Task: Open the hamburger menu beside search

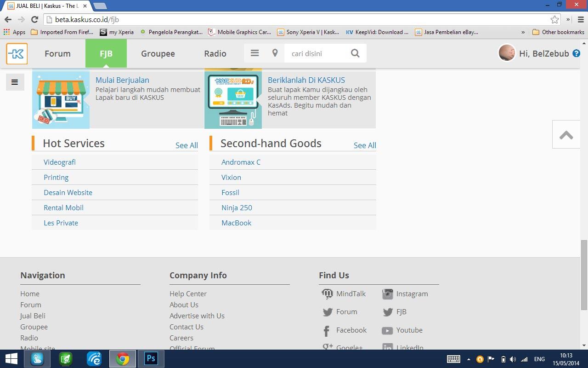Action: click(254, 53)
